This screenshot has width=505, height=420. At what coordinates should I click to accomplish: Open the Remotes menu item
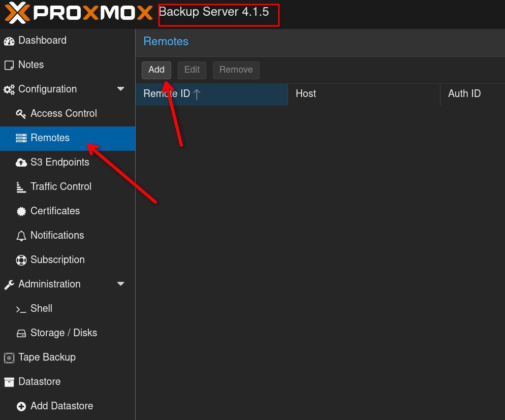tap(50, 138)
